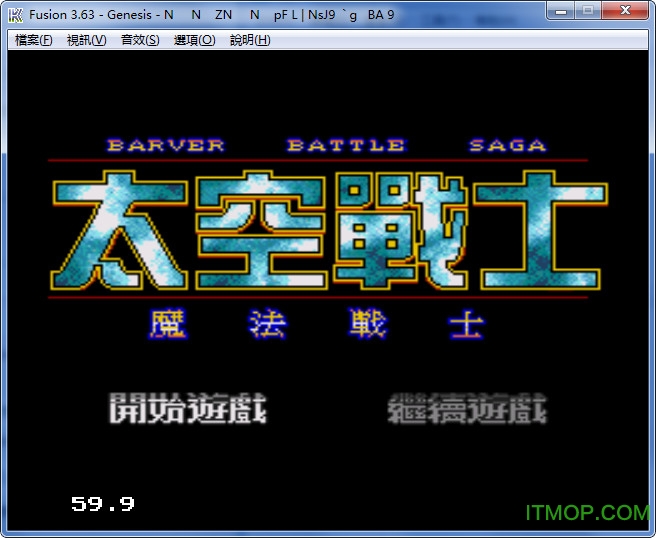
Task: Click the SAGA word in title
Action: coord(507,146)
